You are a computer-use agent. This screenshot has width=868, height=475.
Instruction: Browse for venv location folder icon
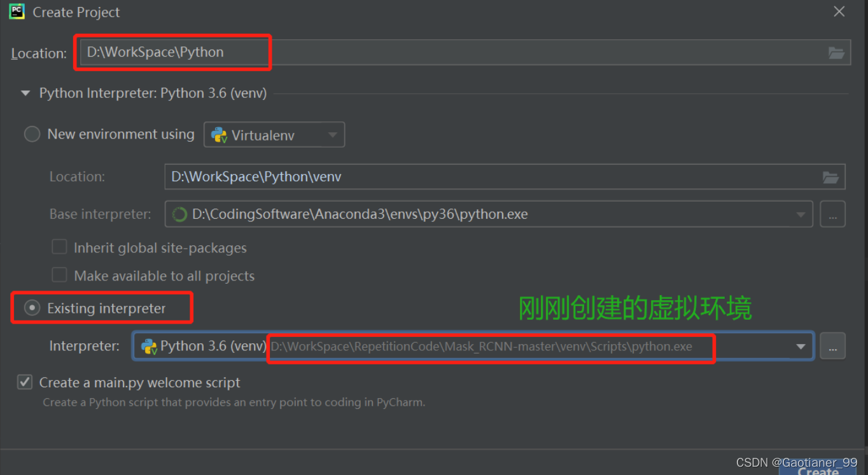[x=830, y=177]
